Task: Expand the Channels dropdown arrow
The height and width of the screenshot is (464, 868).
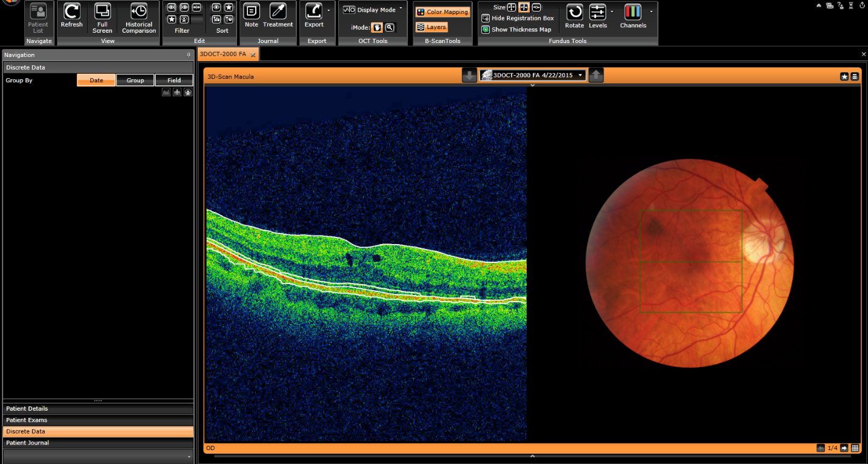Action: coord(651,11)
